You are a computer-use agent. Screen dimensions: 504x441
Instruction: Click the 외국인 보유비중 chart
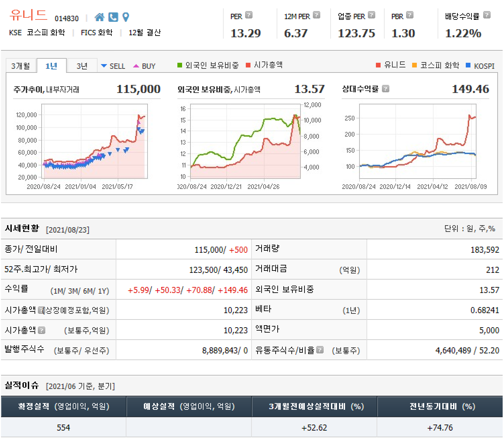coord(245,141)
